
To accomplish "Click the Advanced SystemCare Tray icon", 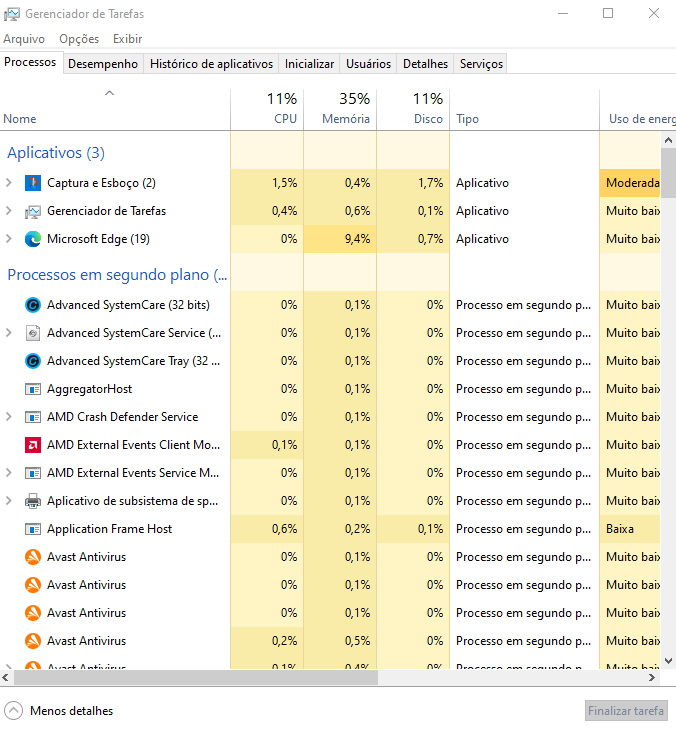I will tap(33, 361).
